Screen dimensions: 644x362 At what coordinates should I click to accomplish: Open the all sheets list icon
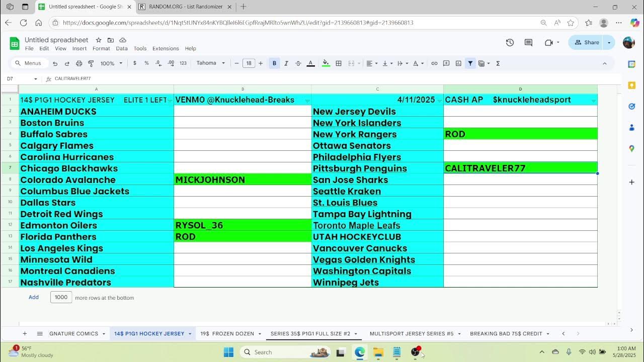pyautogui.click(x=40, y=334)
